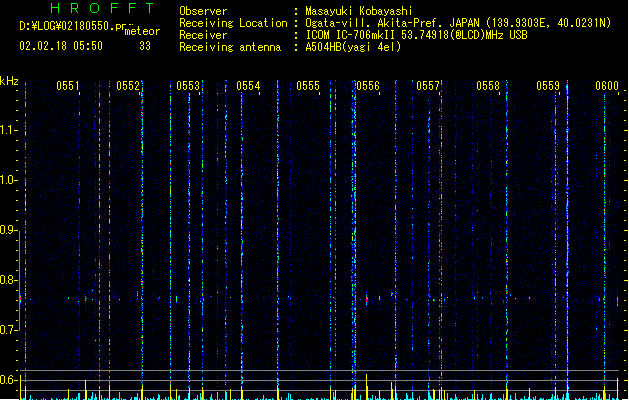The width and height of the screenshot is (629, 400).
Task: Click the Observer field label
Action: [203, 11]
